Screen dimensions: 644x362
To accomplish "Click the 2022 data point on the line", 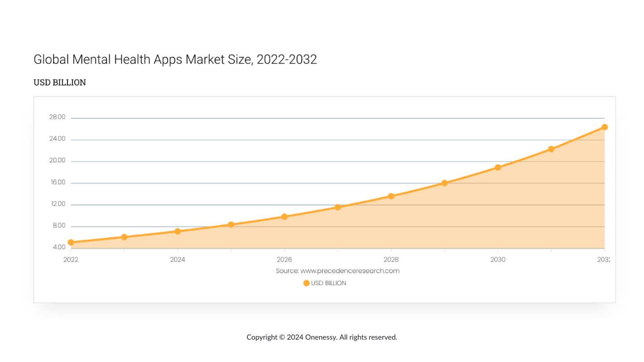I will coord(71,242).
